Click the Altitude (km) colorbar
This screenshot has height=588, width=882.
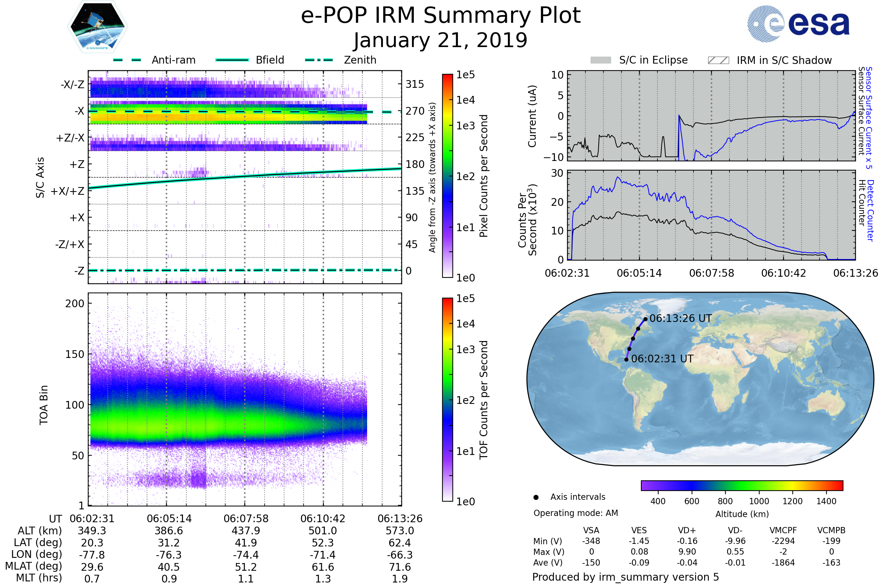click(742, 485)
